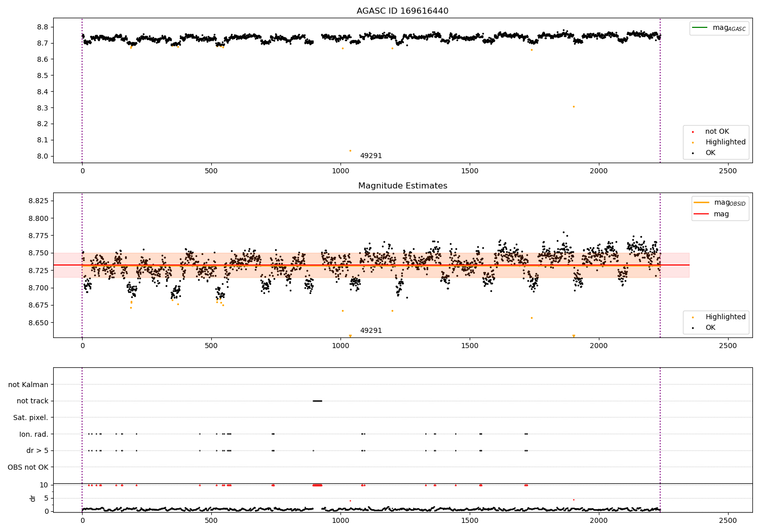This screenshot has width=760, height=532.
Task: Click the rotated 'dr' axis label
Action: [x=33, y=498]
